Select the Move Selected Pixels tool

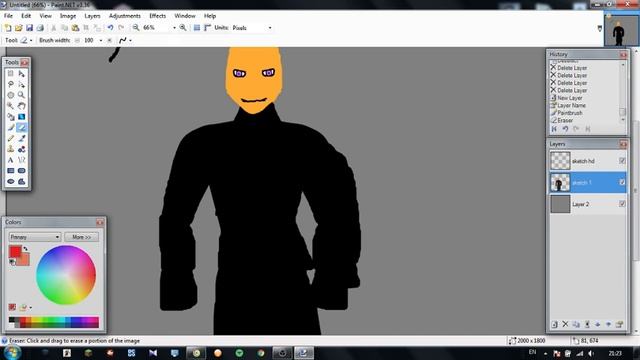22,74
